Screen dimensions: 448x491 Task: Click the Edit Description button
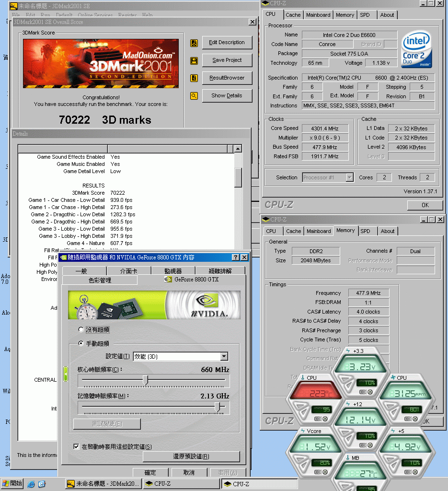tap(227, 43)
